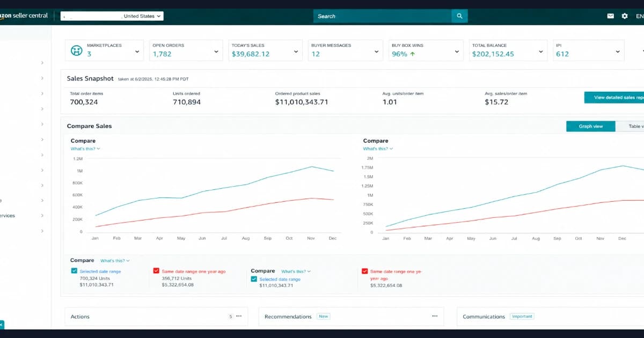Open the United States marketplace dropdown
The width and height of the screenshot is (644, 338).
click(143, 16)
